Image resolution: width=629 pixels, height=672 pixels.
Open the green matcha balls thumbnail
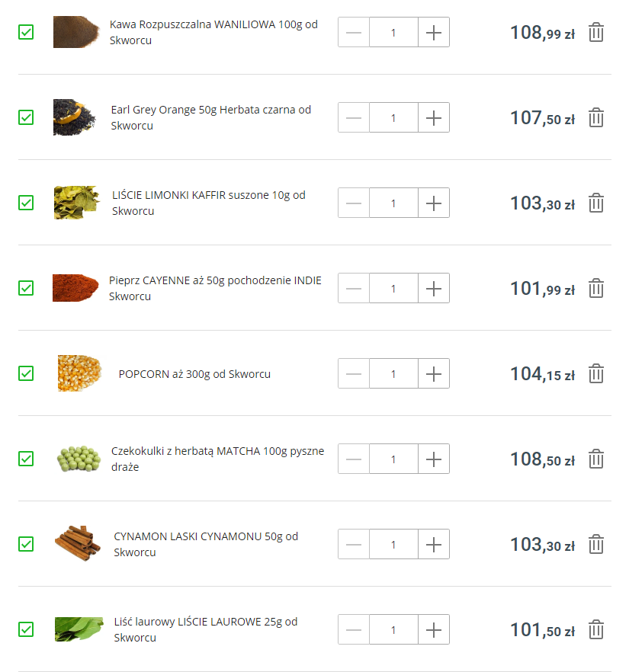(79, 459)
